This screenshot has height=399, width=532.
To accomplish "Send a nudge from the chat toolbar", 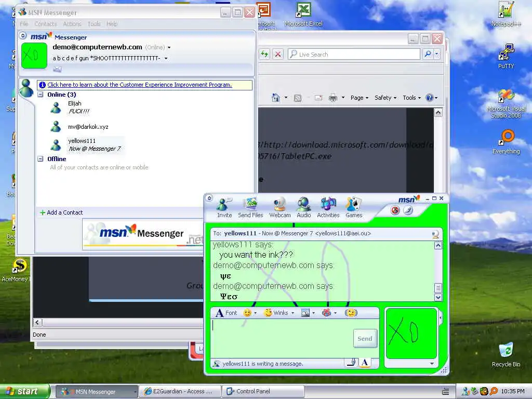I will 351,313.
